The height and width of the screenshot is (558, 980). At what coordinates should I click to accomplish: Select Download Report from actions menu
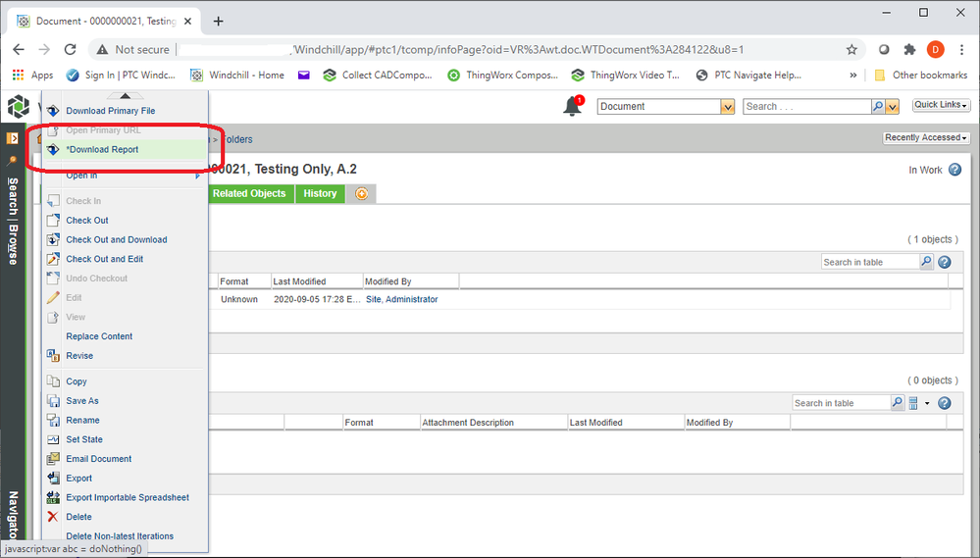(102, 150)
